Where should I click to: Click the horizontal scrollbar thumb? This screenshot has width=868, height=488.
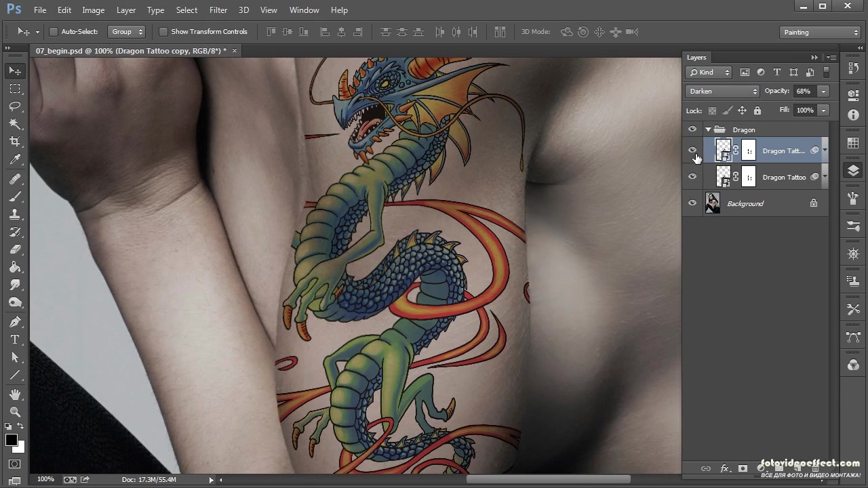pos(549,480)
